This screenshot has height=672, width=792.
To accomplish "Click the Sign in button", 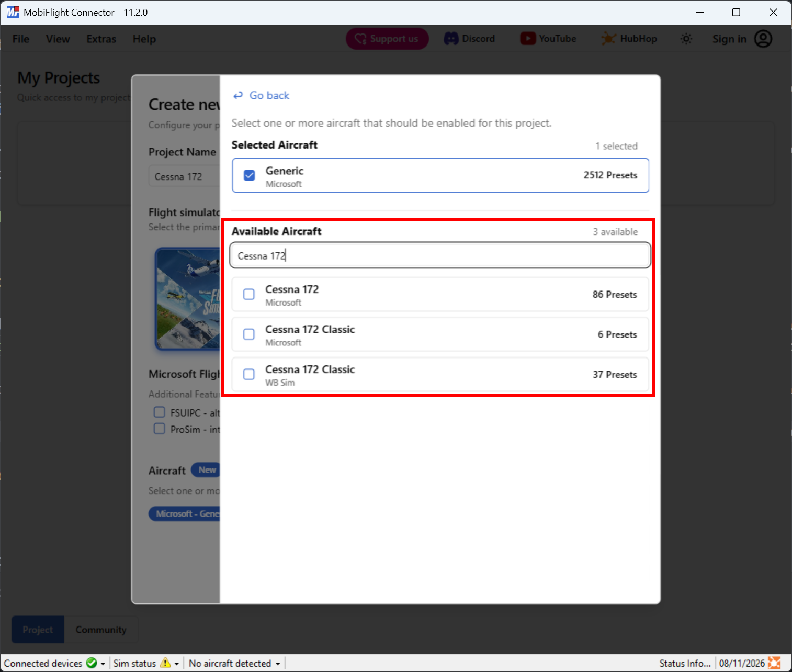I will click(742, 39).
